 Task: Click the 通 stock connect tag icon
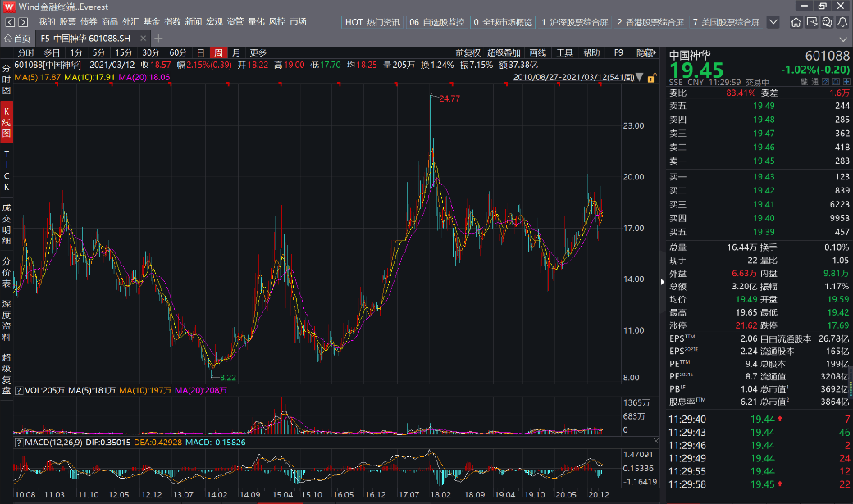click(x=815, y=82)
